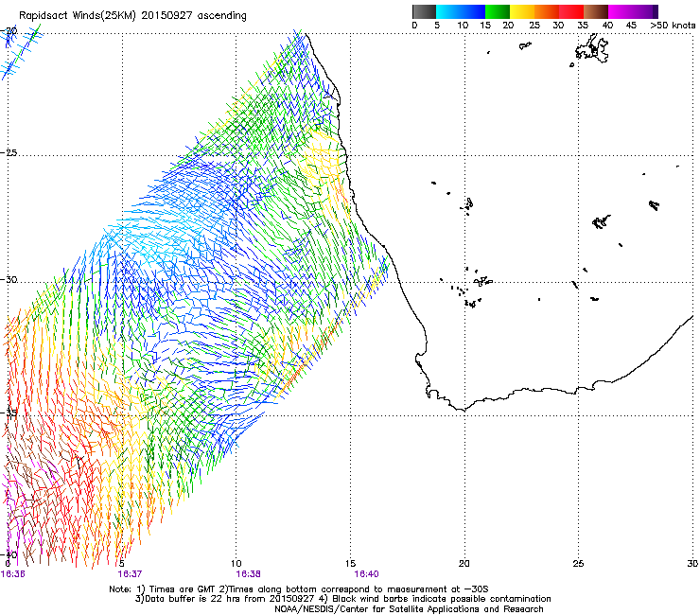700x615 pixels.
Task: Click the purple time stamp '16:36'
Action: click(13, 573)
